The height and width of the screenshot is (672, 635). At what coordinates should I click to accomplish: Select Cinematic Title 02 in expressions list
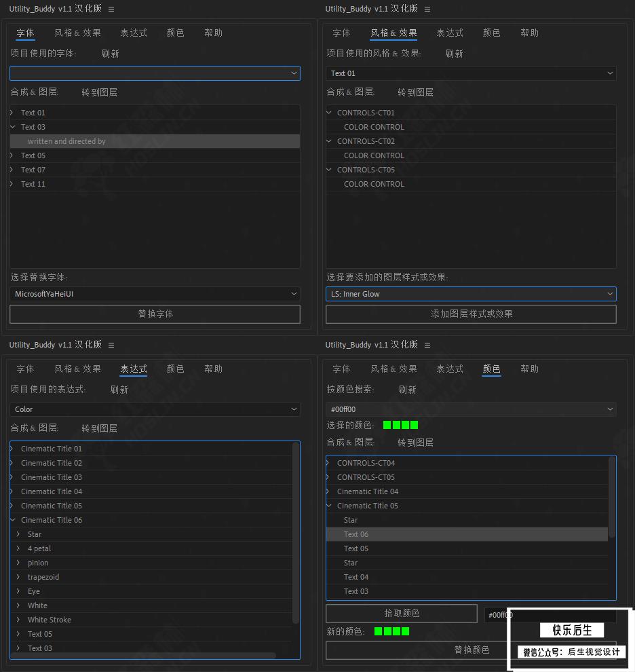pos(52,463)
